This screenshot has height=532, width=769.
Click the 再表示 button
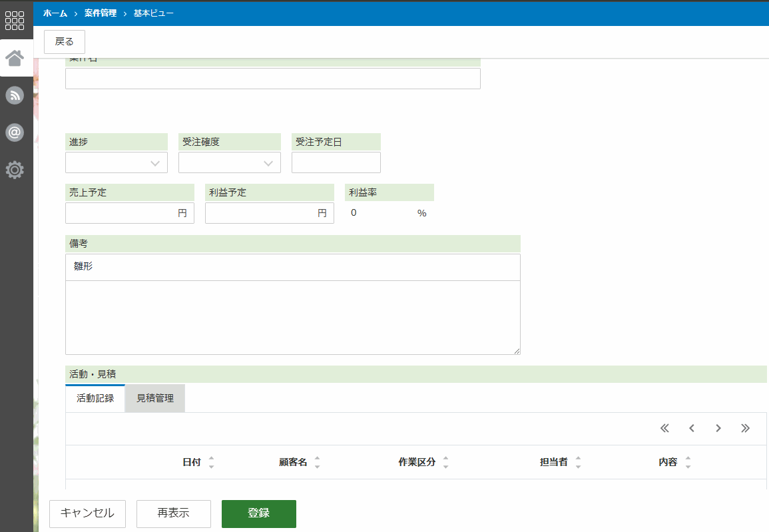pyautogui.click(x=174, y=513)
